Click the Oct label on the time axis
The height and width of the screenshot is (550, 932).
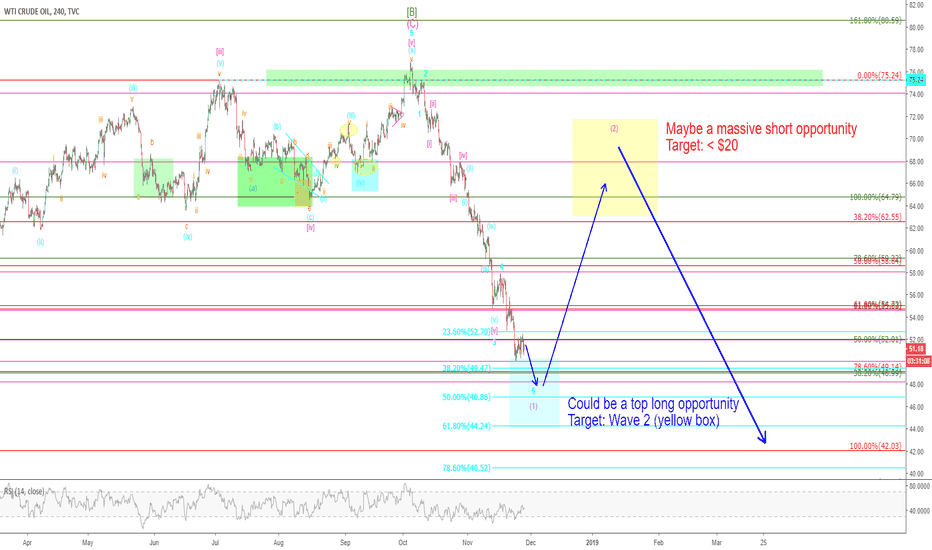point(402,542)
